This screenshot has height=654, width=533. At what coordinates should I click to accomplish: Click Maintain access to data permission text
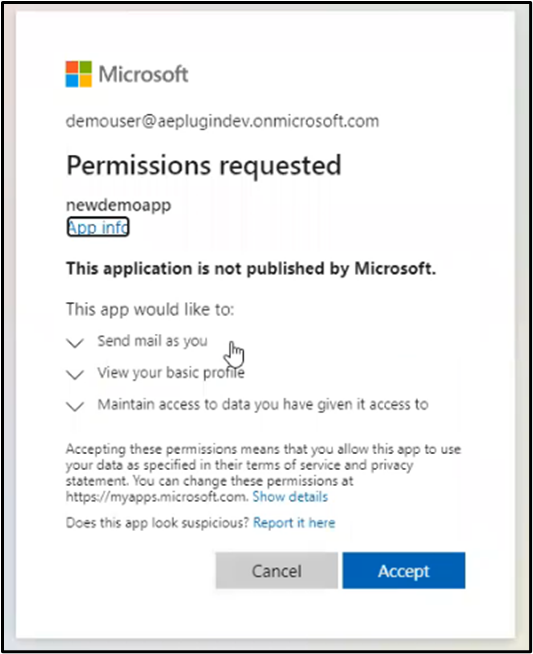click(x=263, y=404)
